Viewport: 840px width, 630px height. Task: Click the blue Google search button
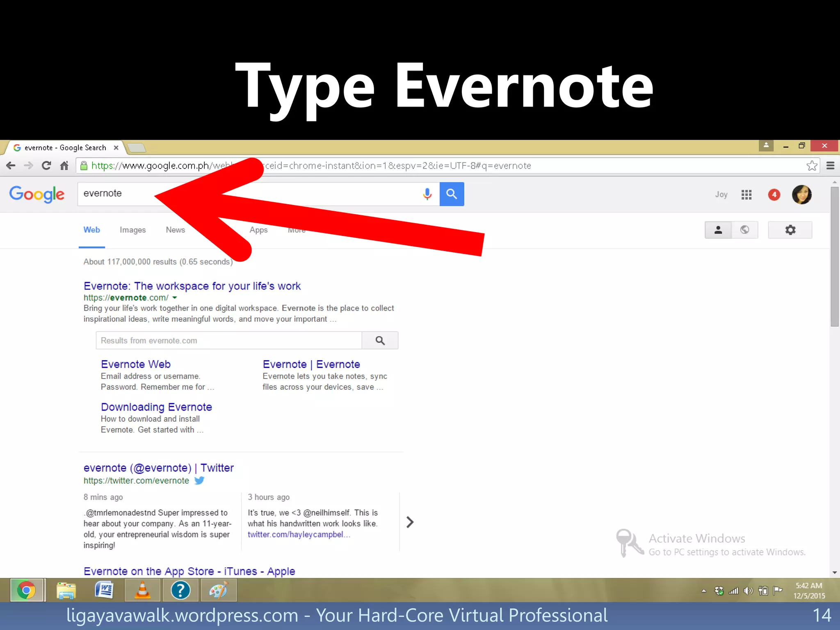(x=452, y=194)
